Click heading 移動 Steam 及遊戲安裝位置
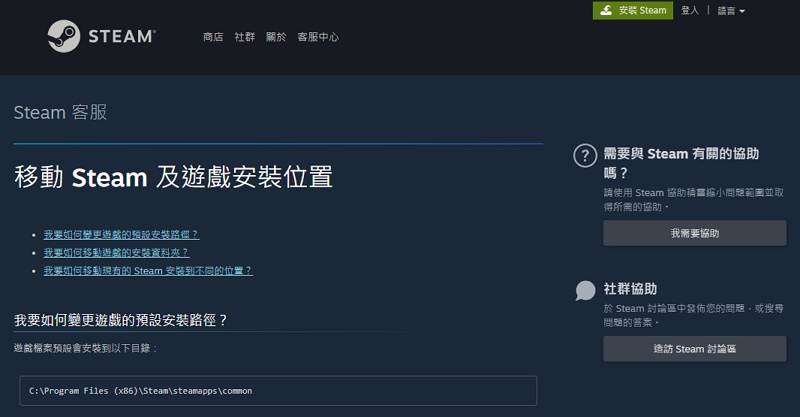The width and height of the screenshot is (800, 417). [173, 177]
